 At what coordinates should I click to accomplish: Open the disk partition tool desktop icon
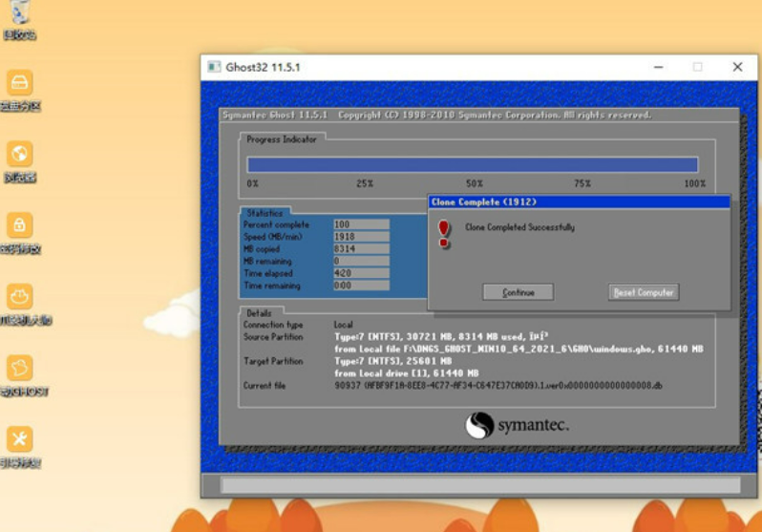20,83
